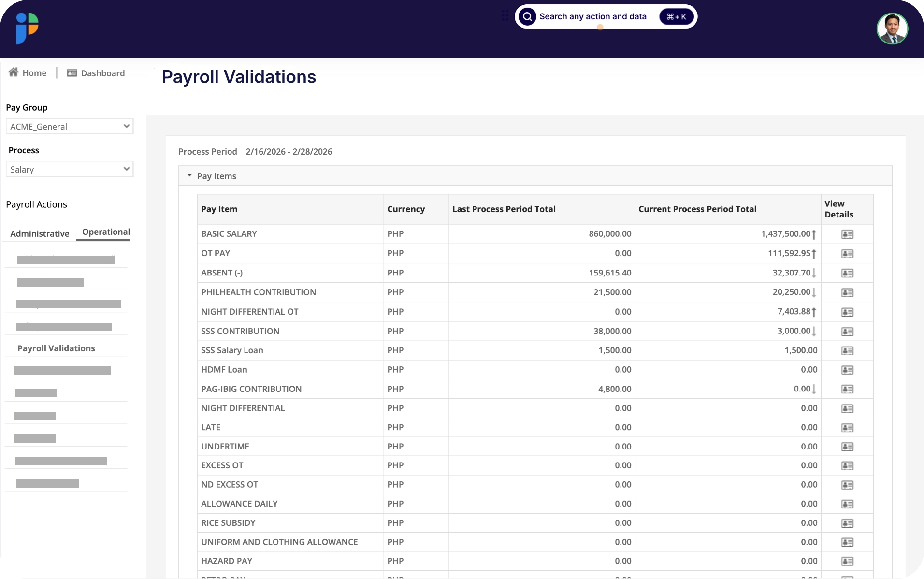The height and width of the screenshot is (579, 924).
Task: Switch to the Operational tab
Action: click(105, 232)
